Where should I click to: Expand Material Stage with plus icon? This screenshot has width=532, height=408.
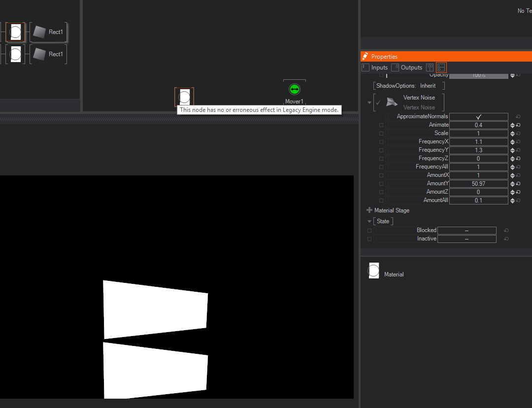(x=369, y=210)
